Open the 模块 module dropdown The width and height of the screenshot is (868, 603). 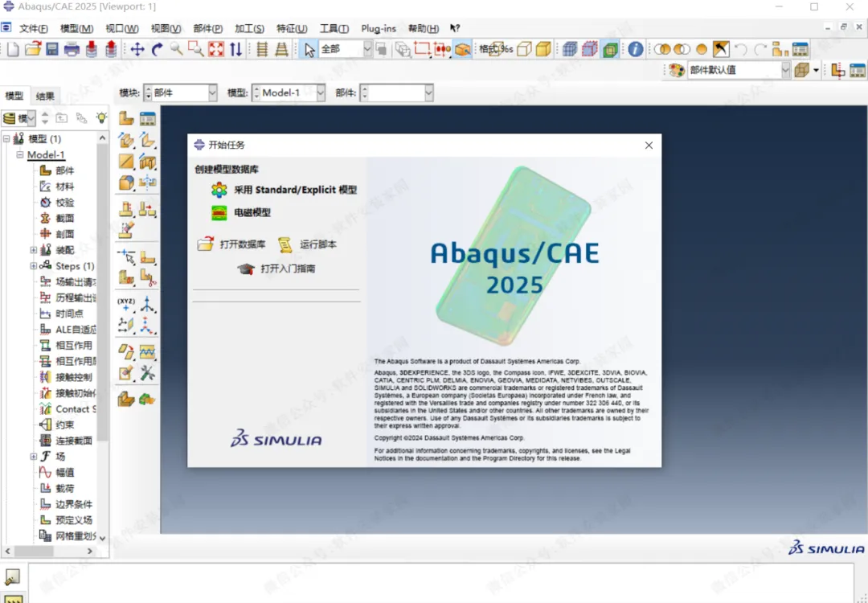coord(181,93)
